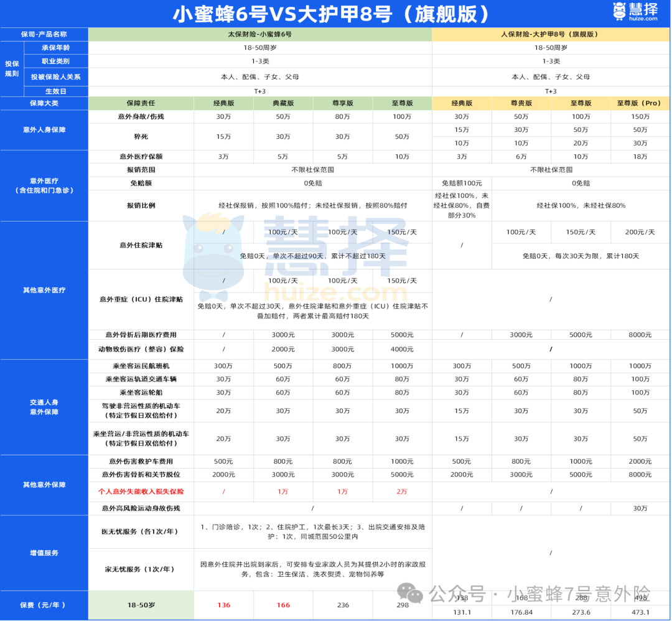Click the 200元/天 allowance value
The image size is (672, 621).
pos(640,232)
